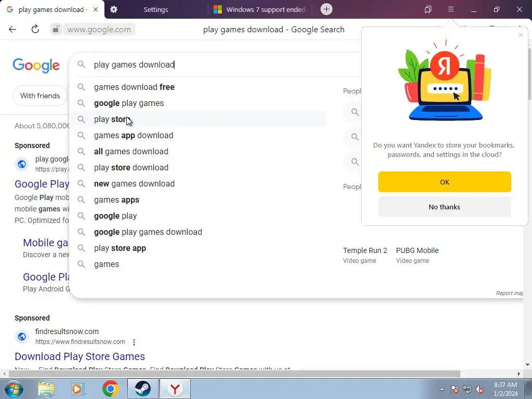This screenshot has width=532, height=399.
Task: Click the horizontal scrollbar left arrow
Action: (4, 374)
